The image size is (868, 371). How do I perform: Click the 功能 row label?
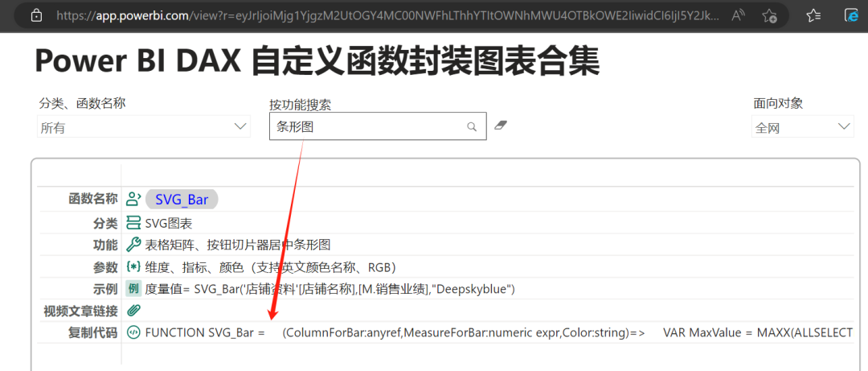click(105, 245)
